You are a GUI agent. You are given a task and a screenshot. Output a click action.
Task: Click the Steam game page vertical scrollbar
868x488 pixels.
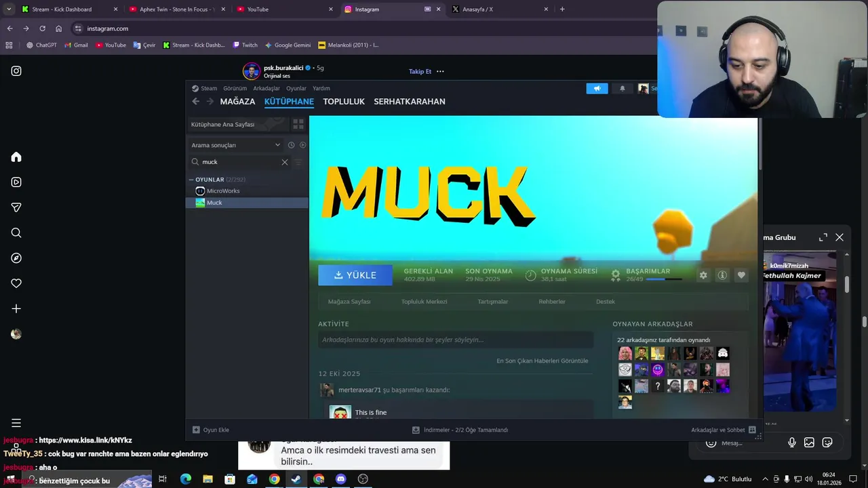tap(760, 144)
